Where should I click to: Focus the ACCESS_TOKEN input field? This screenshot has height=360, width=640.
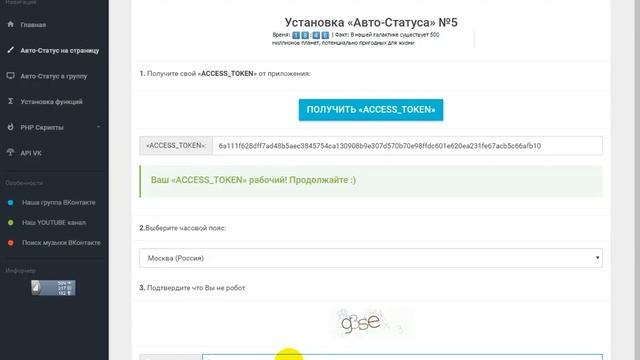tap(407, 146)
